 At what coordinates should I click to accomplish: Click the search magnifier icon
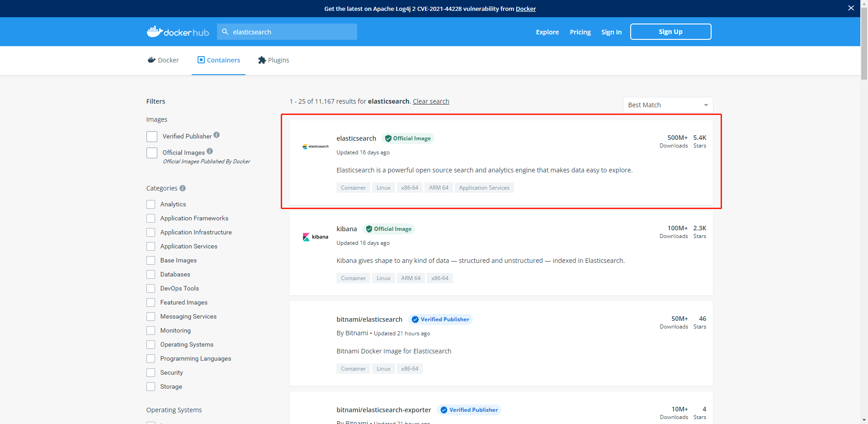coord(226,32)
